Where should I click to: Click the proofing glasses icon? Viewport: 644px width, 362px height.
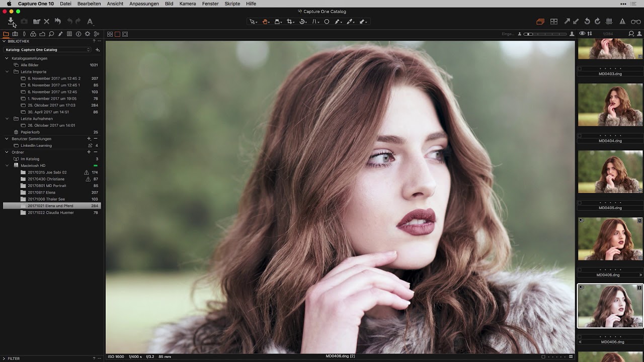[x=636, y=22]
